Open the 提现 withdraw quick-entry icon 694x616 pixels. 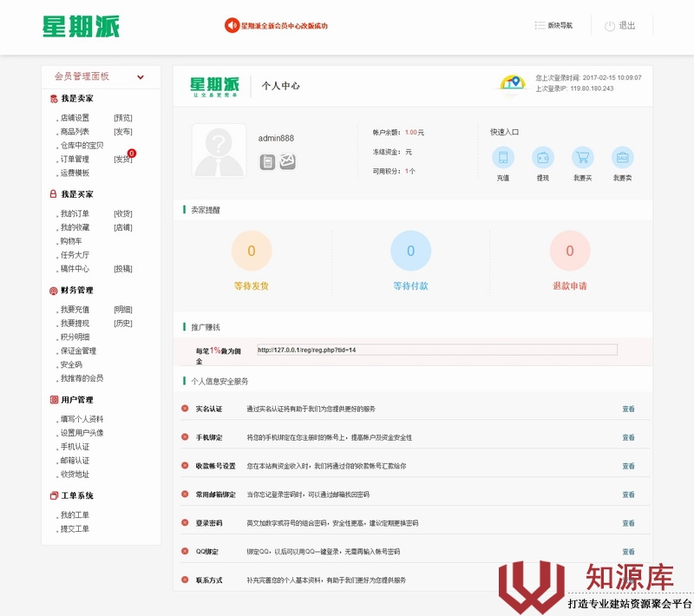(x=543, y=158)
